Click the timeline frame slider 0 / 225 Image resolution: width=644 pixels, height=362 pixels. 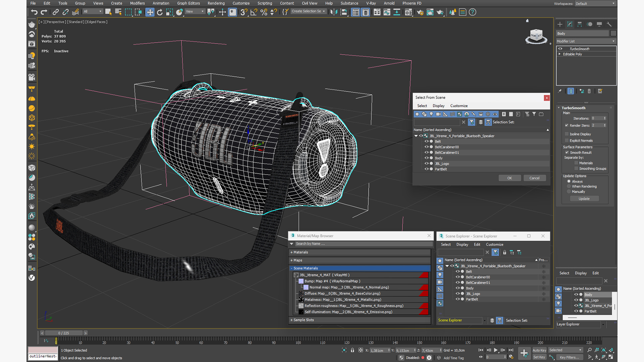pos(64,333)
